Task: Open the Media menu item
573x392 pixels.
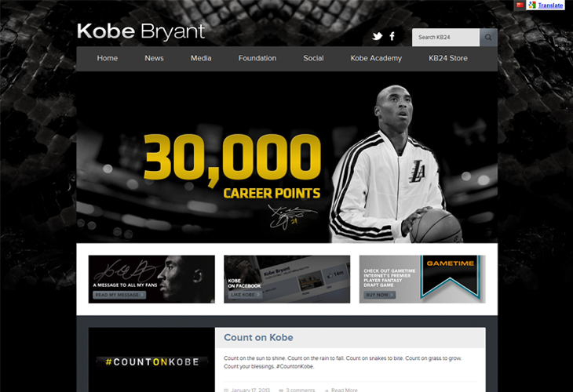Action: coord(201,58)
